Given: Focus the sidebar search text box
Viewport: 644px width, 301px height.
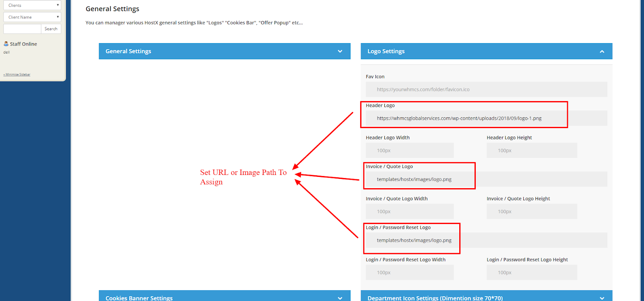Looking at the screenshot, I should [x=22, y=29].
